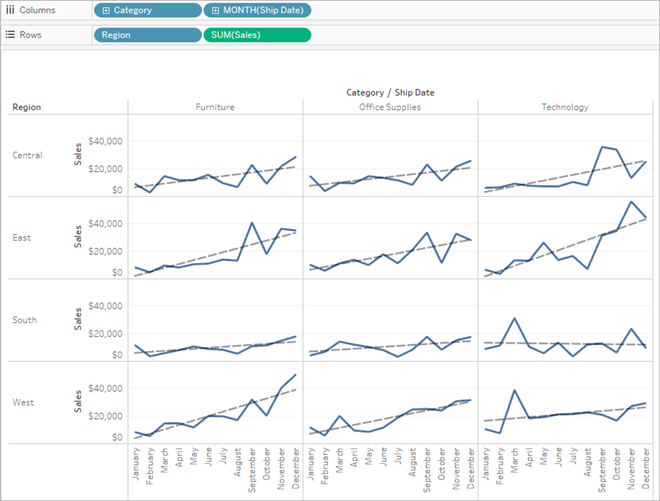
Task: Click the January label under Furniture
Action: click(x=136, y=464)
